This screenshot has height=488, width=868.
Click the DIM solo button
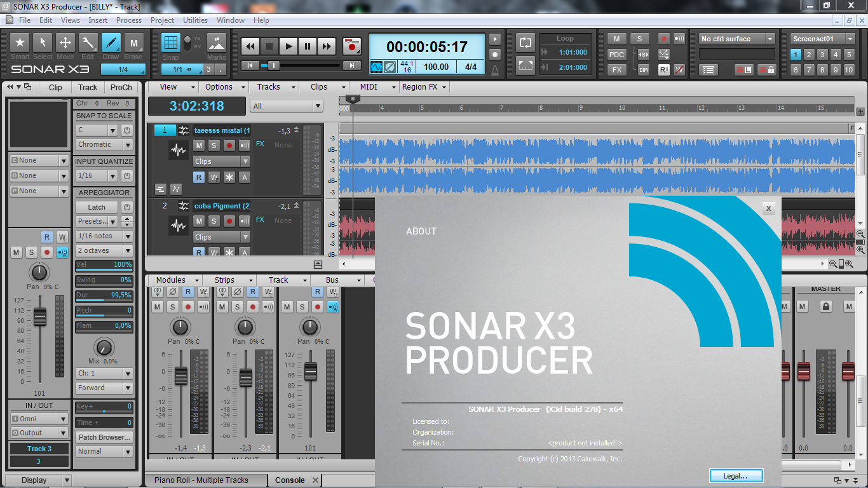click(644, 70)
